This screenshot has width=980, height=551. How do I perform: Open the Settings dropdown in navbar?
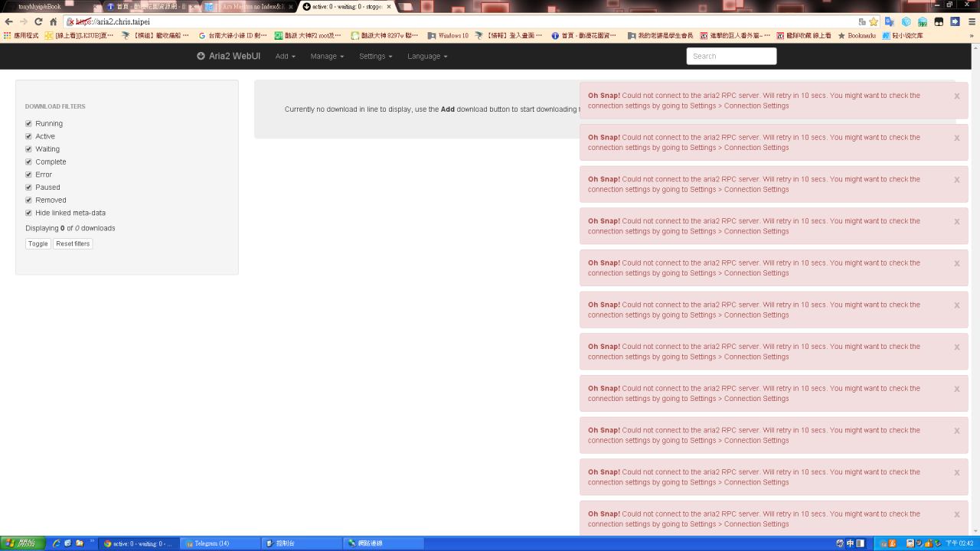375,56
